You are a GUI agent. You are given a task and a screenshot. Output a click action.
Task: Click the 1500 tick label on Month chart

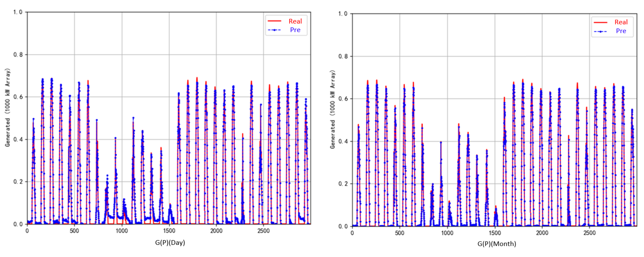494,233
